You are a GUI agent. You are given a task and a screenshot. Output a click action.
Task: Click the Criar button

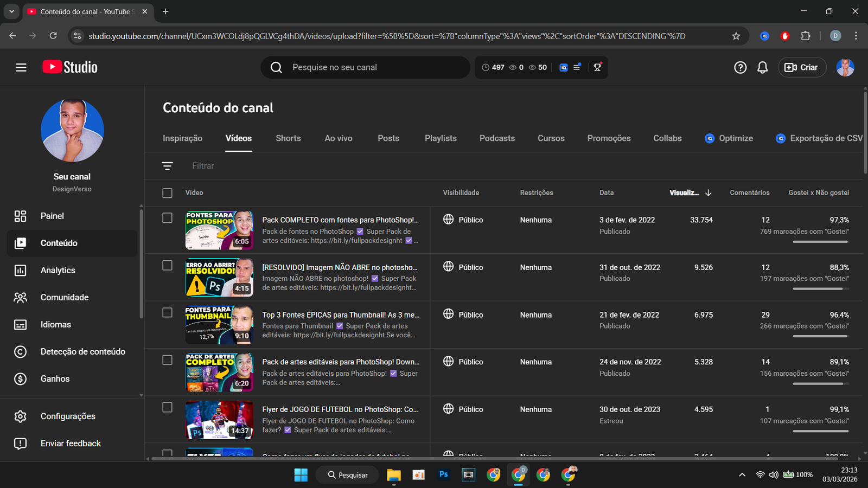coord(802,67)
